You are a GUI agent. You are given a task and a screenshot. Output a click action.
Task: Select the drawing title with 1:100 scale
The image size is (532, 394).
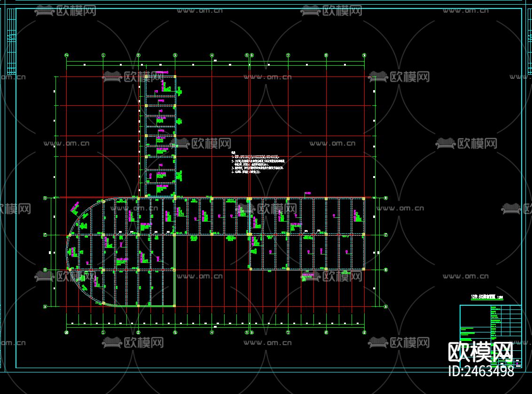[487, 297]
